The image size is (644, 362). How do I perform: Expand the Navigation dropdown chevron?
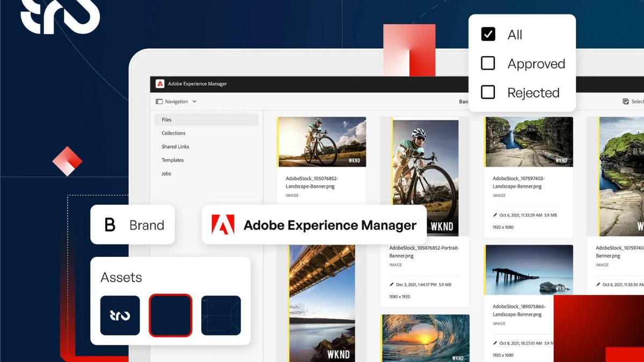pyautogui.click(x=194, y=101)
